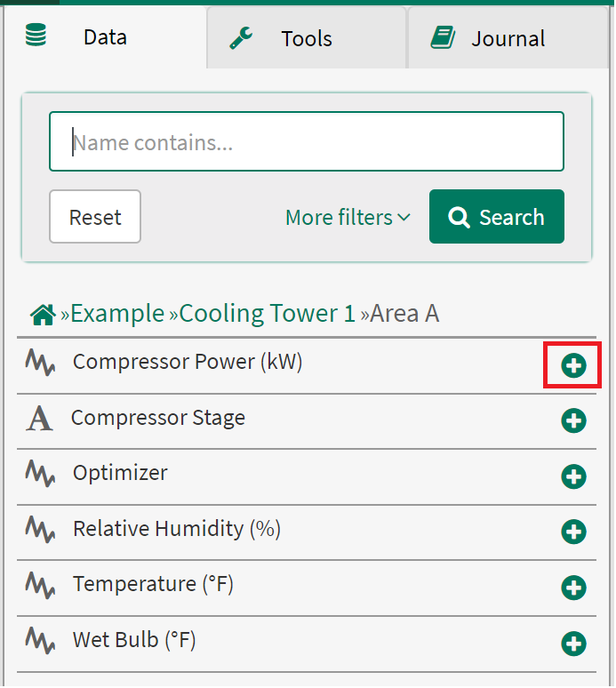Focus the Name contains search field
Screen dimensions: 616x688
point(307,142)
